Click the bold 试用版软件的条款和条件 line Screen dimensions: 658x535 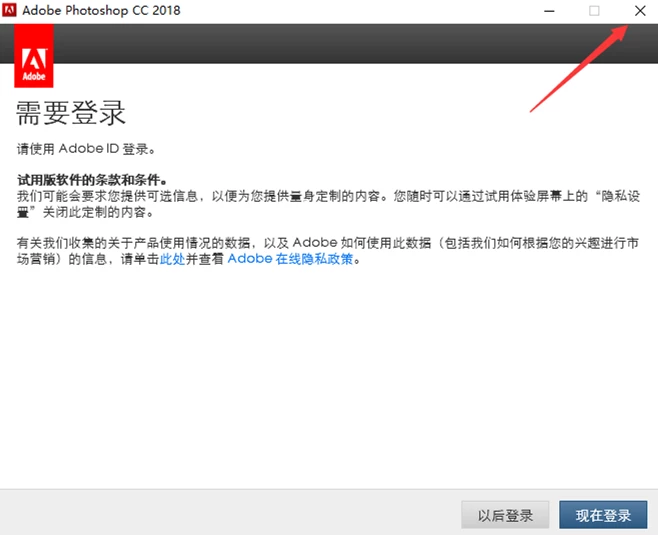(x=92, y=180)
